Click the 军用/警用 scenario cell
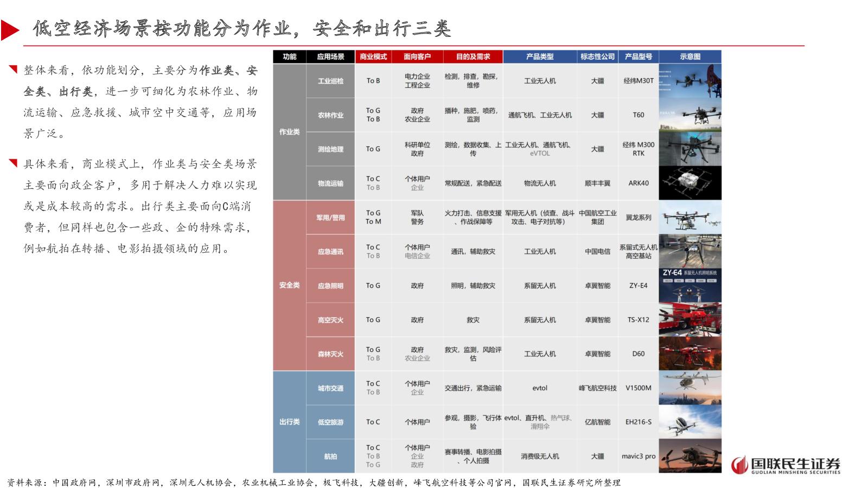868x488 pixels. (x=330, y=217)
